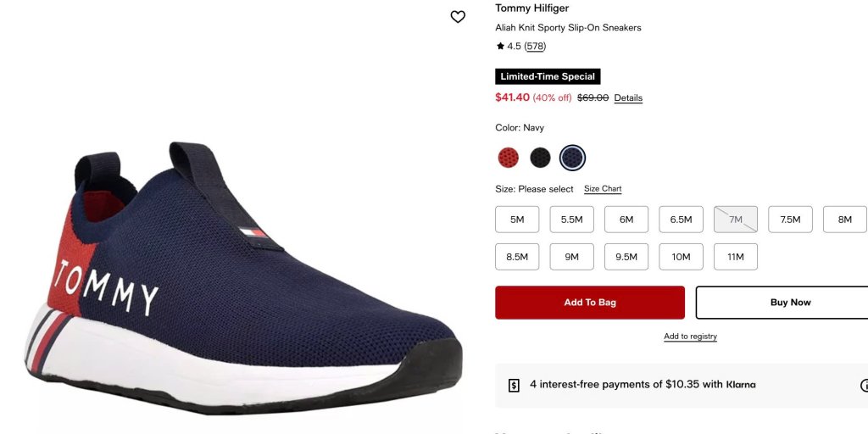Select size 11M
Image resolution: width=868 pixels, height=434 pixels.
click(x=736, y=257)
